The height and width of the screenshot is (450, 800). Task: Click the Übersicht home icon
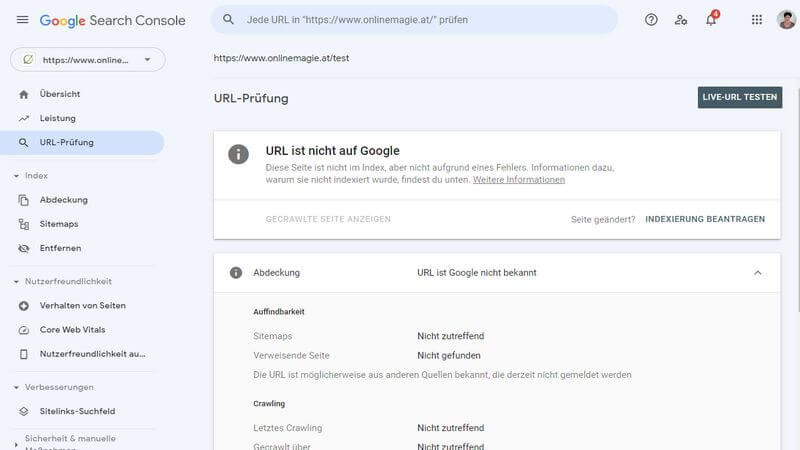tap(23, 94)
